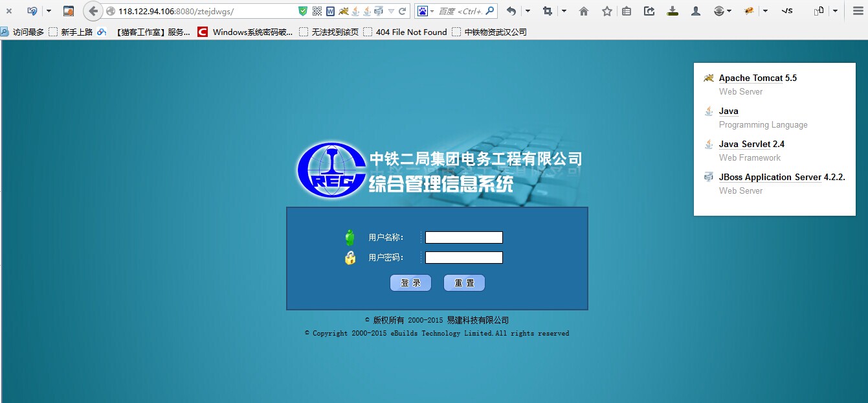Click the 百度 search input box
The height and width of the screenshot is (403, 868).
pyautogui.click(x=460, y=11)
